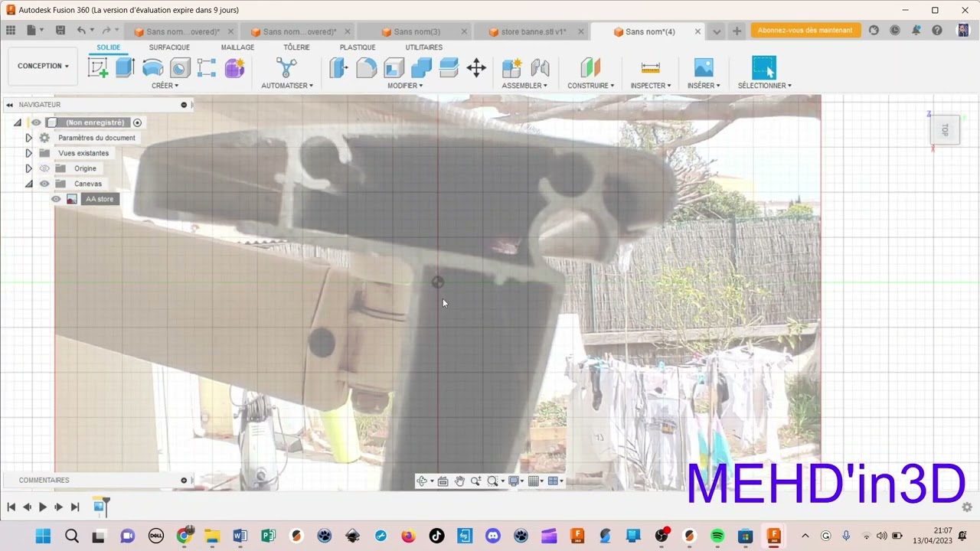This screenshot has width=980, height=551.
Task: Select the Offset Face tool in Modifier
Action: click(x=449, y=67)
